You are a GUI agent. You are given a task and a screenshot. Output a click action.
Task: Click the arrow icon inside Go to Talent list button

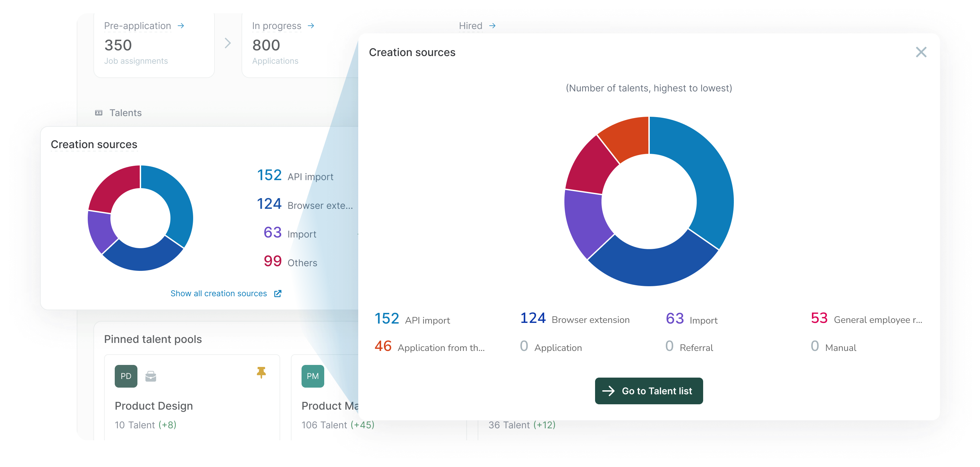click(609, 391)
